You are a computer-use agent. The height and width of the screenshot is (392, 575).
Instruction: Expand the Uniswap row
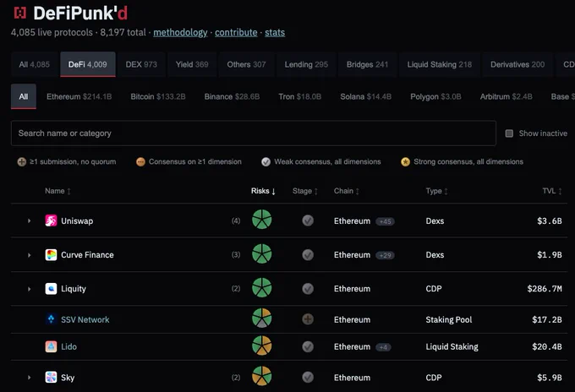pos(29,220)
